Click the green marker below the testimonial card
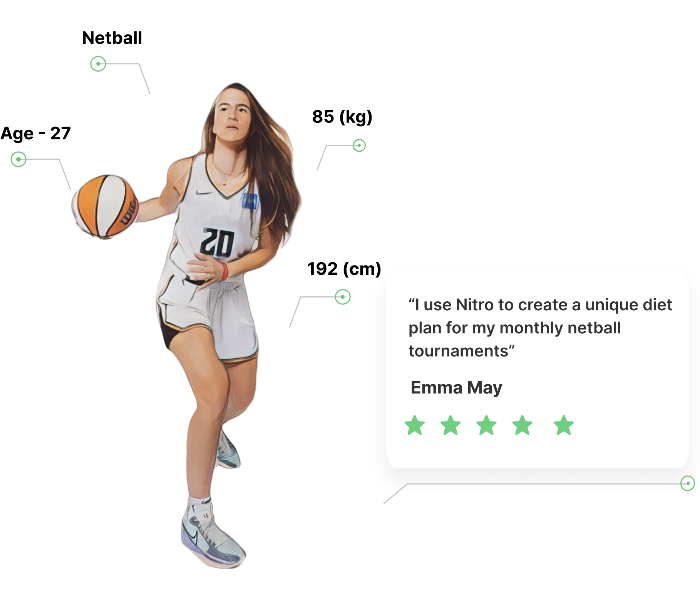700x597 pixels. point(688,483)
